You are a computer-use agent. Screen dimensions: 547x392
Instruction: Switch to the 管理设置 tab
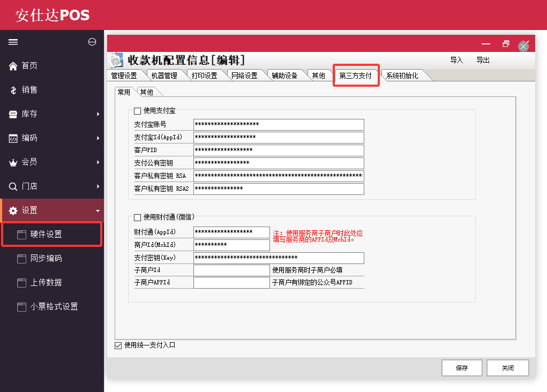click(x=124, y=76)
